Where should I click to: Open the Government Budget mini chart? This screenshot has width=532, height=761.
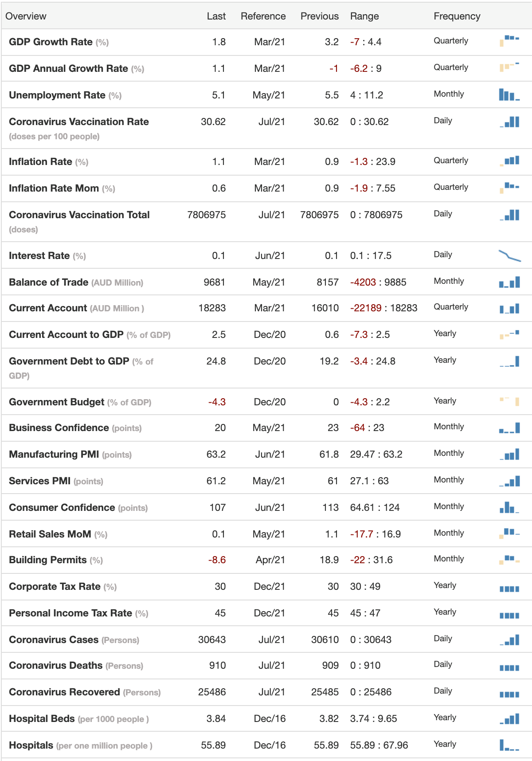pyautogui.click(x=509, y=402)
